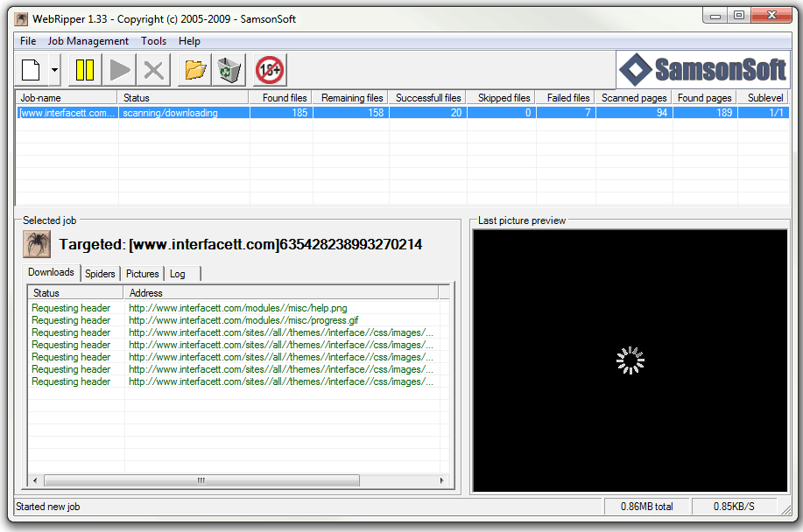Screen dimensions: 803x532
Task: Switch to the Downloads tab
Action: pyautogui.click(x=51, y=272)
